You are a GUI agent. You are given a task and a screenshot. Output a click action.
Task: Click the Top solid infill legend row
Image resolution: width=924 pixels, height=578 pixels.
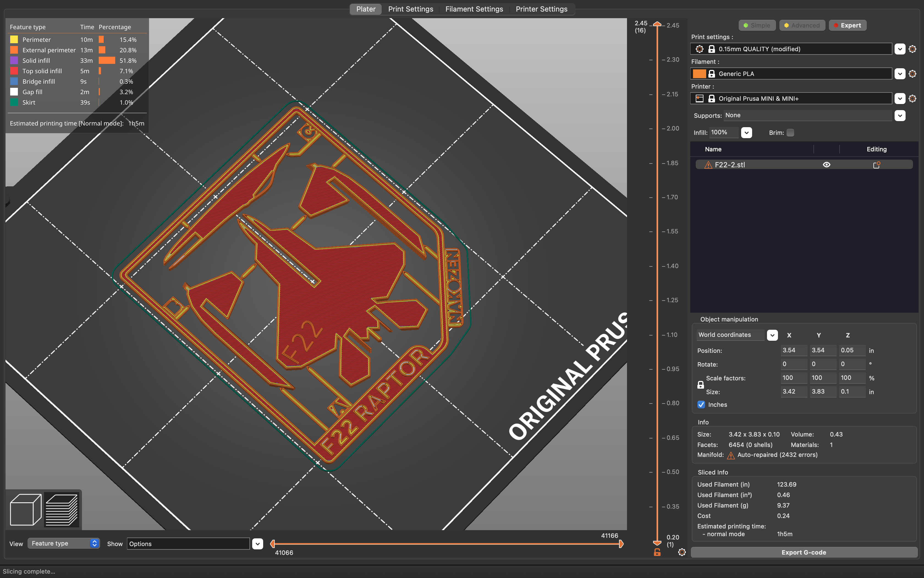click(77, 71)
